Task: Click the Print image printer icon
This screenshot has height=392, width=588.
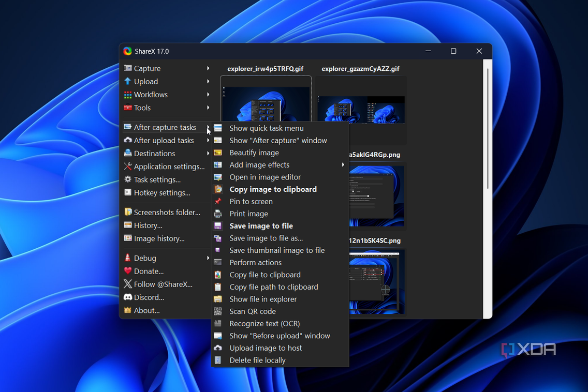Action: coord(218,214)
